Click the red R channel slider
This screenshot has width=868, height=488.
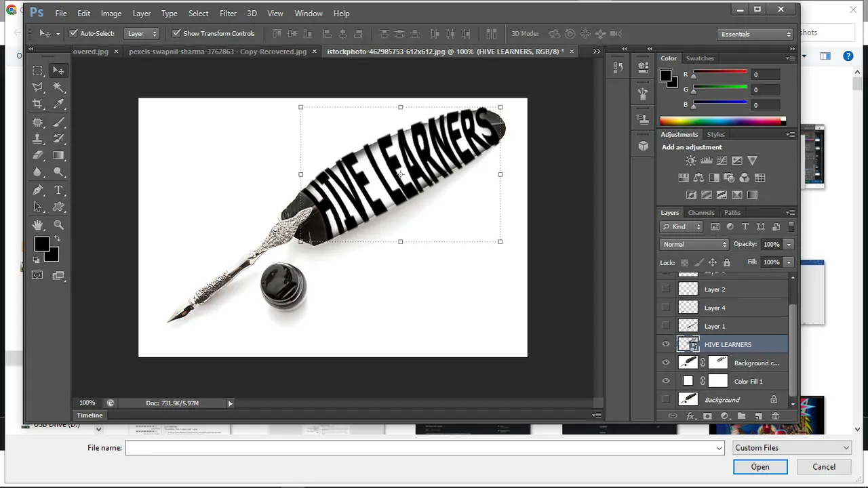point(720,73)
